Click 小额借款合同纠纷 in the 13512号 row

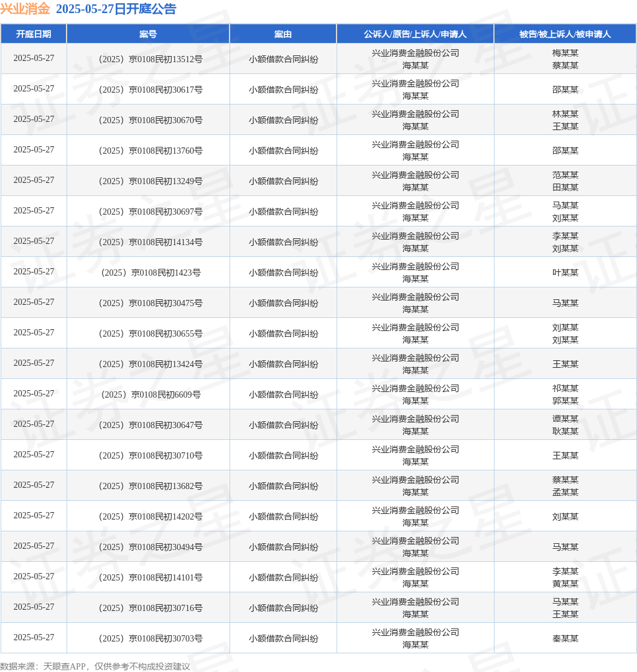pos(283,59)
